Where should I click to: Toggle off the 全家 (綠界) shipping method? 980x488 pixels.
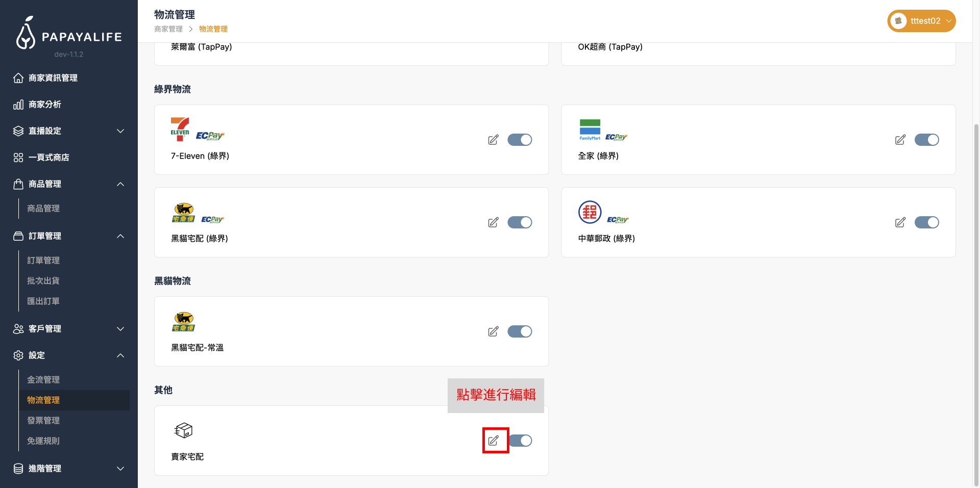(x=927, y=139)
